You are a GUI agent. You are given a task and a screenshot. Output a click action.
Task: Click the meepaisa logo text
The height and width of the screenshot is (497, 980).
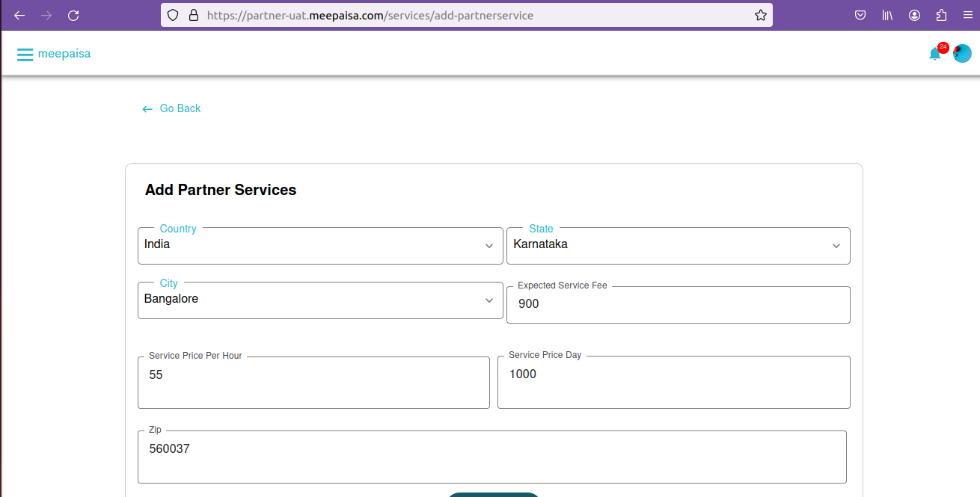coord(64,54)
